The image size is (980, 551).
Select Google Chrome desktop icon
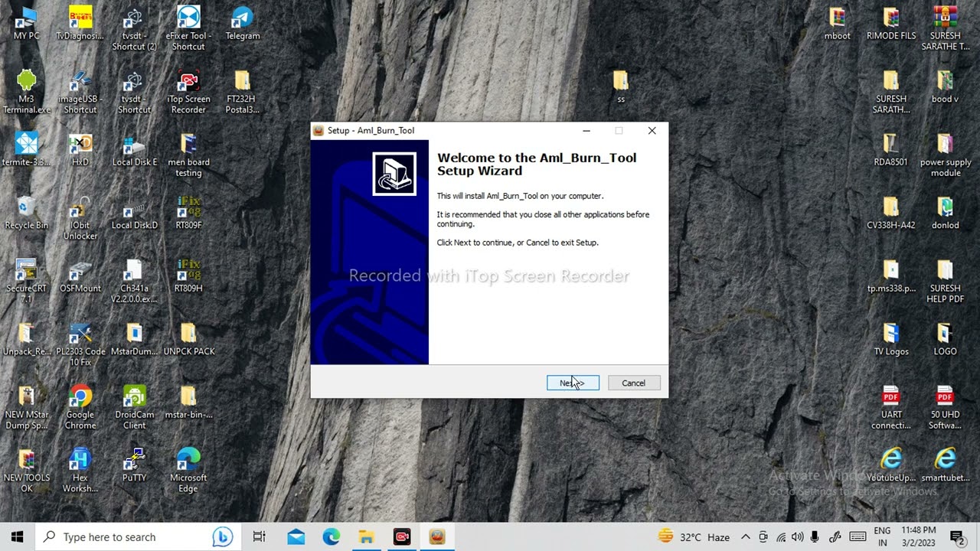coord(80,406)
